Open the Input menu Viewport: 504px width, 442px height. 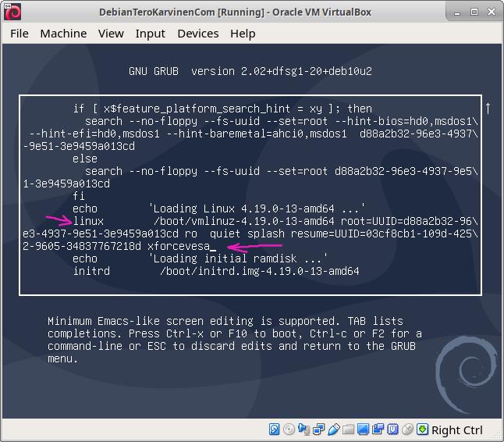point(150,33)
